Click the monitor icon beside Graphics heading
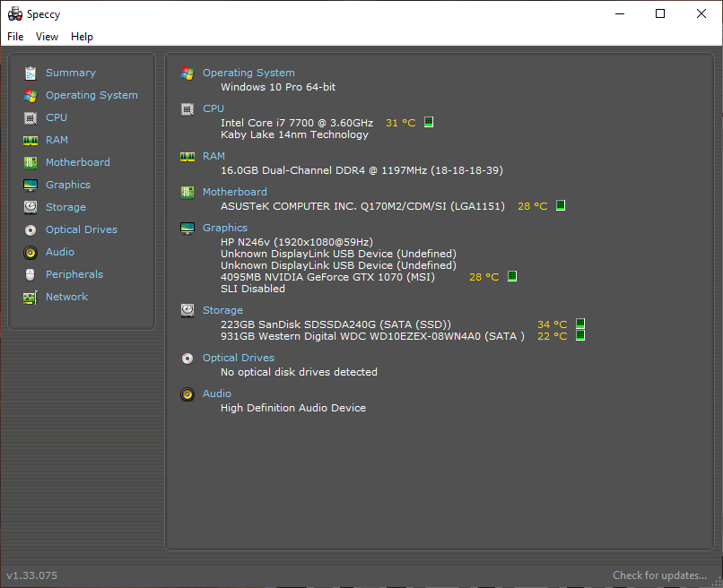This screenshot has height=588, width=723. [x=187, y=228]
